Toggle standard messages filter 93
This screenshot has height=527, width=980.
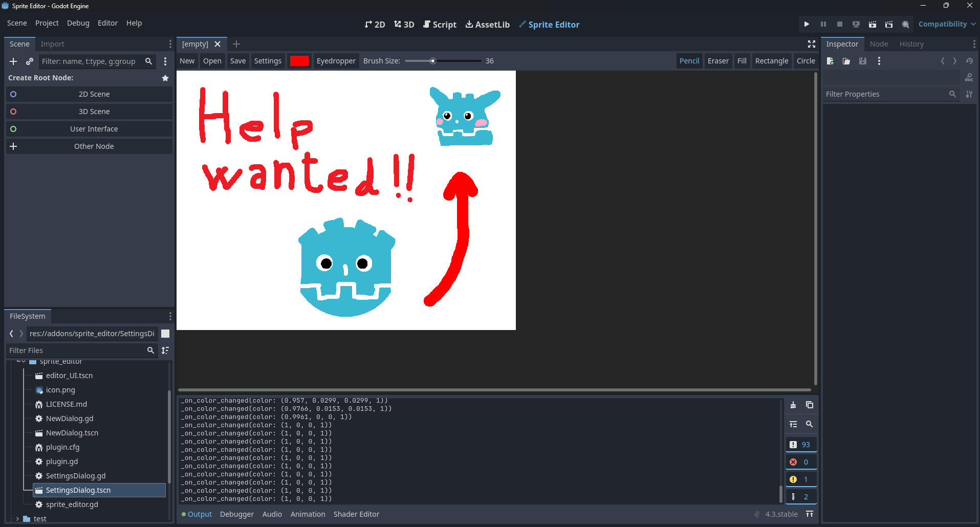801,445
